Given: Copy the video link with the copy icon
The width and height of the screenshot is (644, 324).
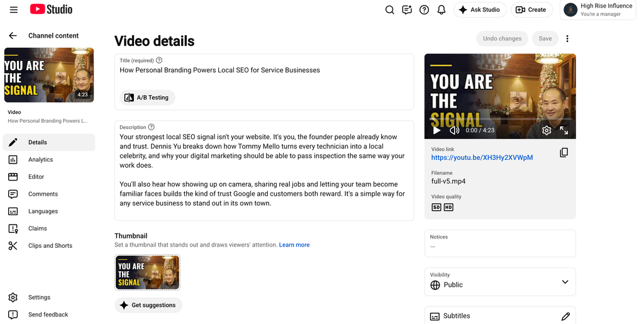Looking at the screenshot, I should coord(564,152).
